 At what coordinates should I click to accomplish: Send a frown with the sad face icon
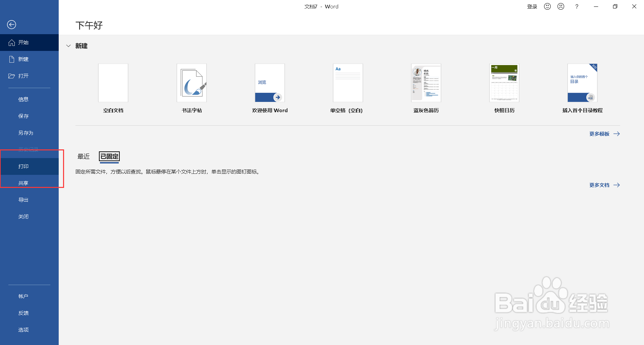coord(561,6)
